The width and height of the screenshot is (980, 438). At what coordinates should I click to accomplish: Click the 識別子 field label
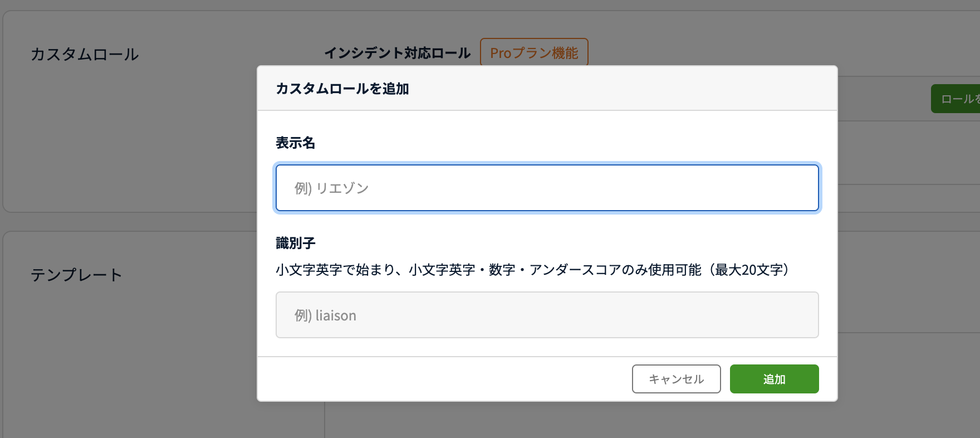(x=296, y=243)
